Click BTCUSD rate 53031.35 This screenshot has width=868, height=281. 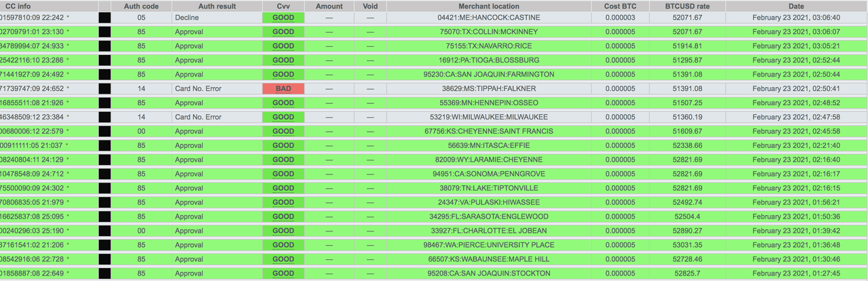(x=688, y=246)
